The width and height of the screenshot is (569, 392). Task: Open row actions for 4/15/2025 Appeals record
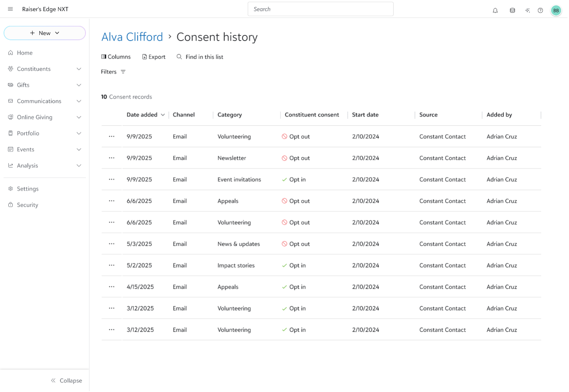coord(112,287)
